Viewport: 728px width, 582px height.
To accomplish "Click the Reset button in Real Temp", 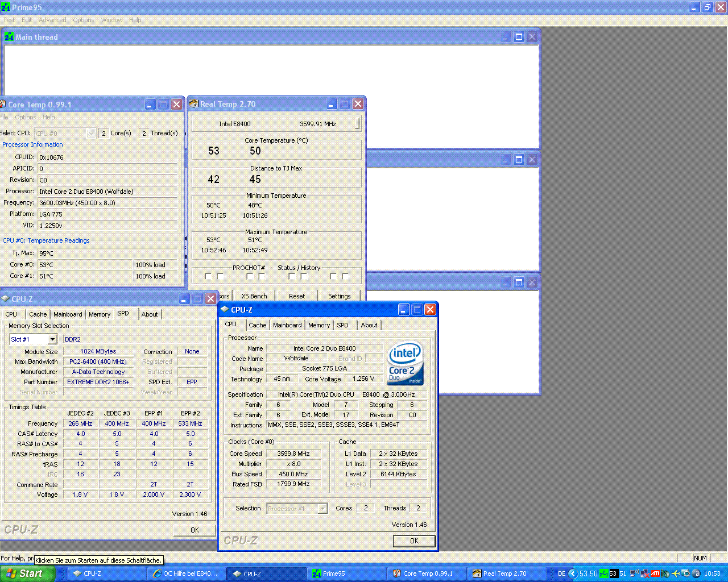I will (297, 296).
